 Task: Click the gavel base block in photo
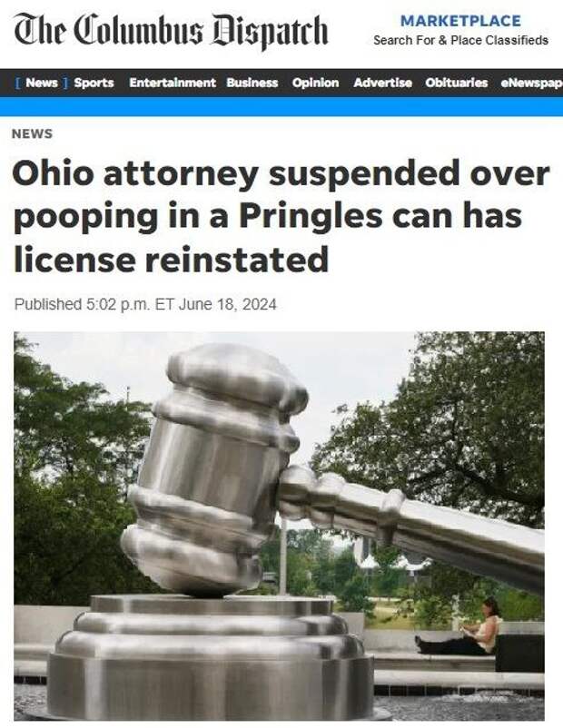coord(211,657)
